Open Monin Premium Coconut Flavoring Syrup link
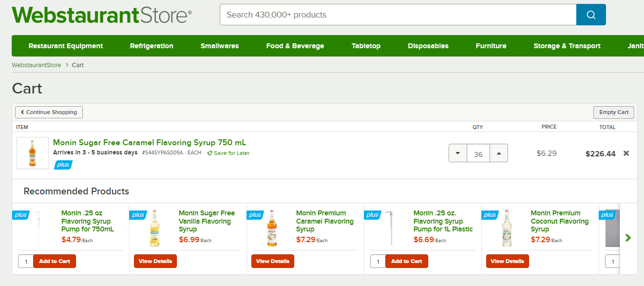 [560, 221]
